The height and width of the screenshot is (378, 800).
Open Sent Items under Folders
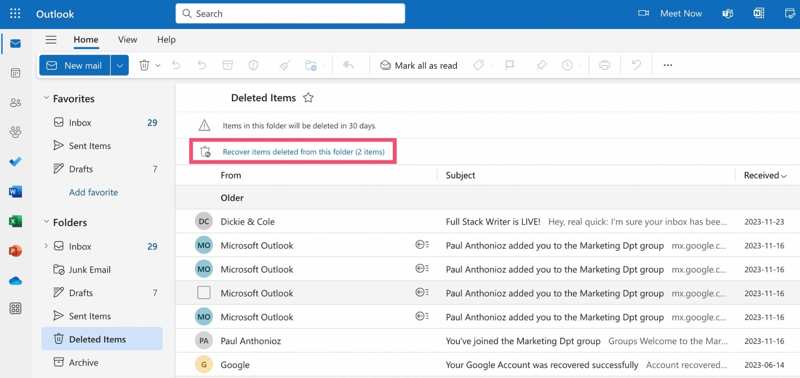point(102,316)
